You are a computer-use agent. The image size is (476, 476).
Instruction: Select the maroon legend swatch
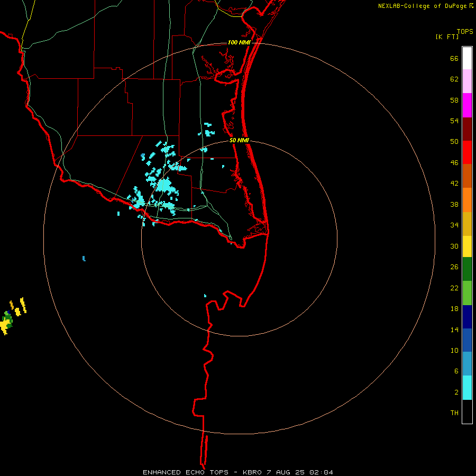click(x=467, y=129)
